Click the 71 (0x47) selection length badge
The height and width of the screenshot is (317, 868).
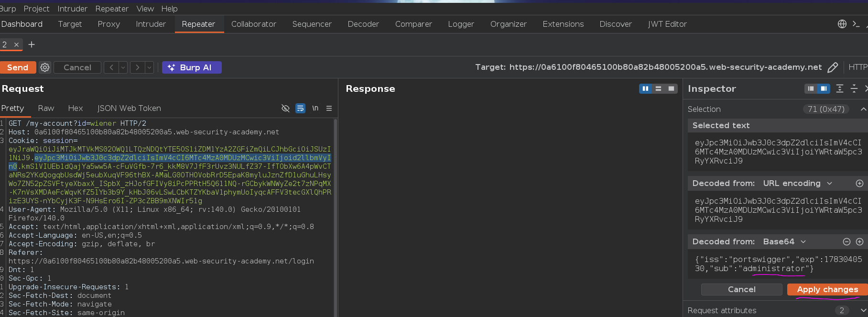(826, 109)
